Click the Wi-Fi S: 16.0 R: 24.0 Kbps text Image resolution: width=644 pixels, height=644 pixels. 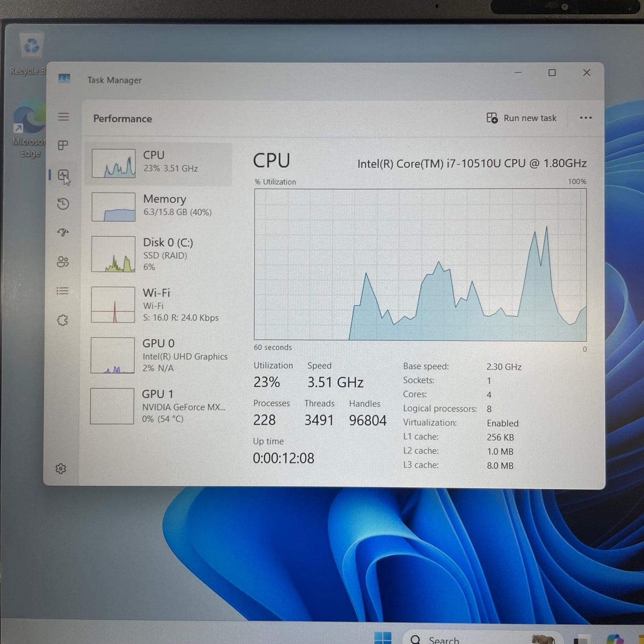pyautogui.click(x=180, y=318)
